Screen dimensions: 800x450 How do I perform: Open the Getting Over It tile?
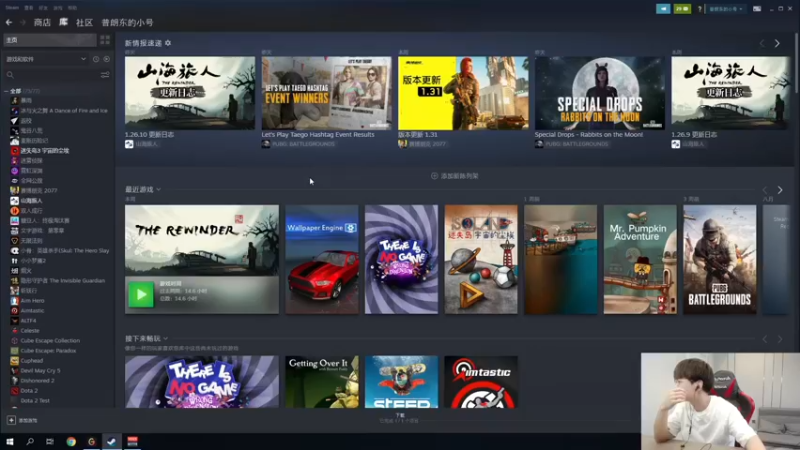[322, 382]
